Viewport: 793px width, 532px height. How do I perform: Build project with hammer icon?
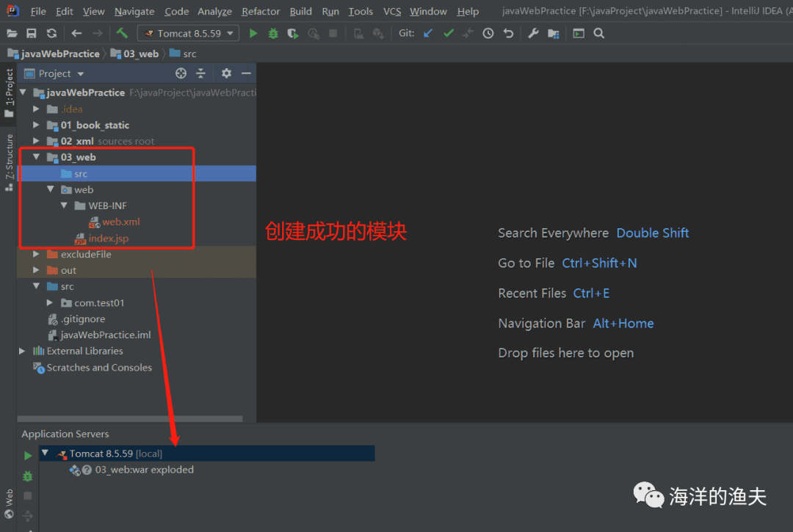coord(122,33)
